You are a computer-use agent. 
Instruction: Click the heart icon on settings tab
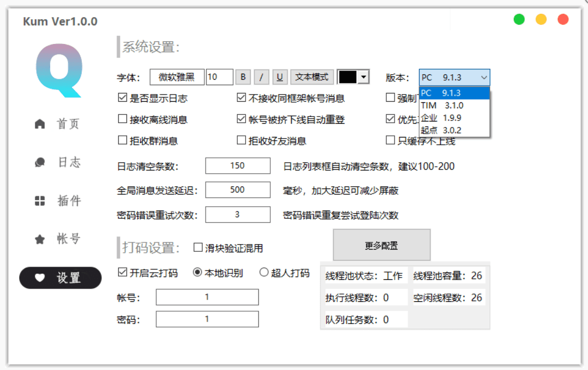(x=40, y=278)
